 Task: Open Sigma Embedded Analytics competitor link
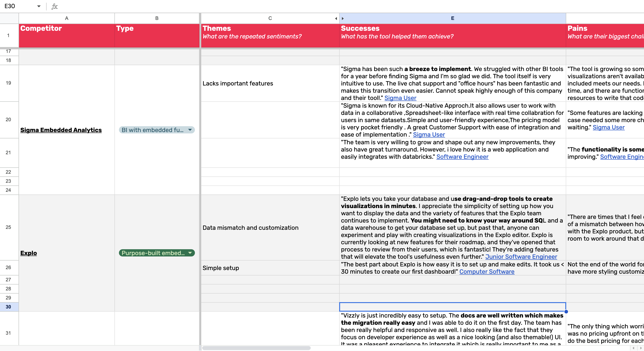[61, 130]
